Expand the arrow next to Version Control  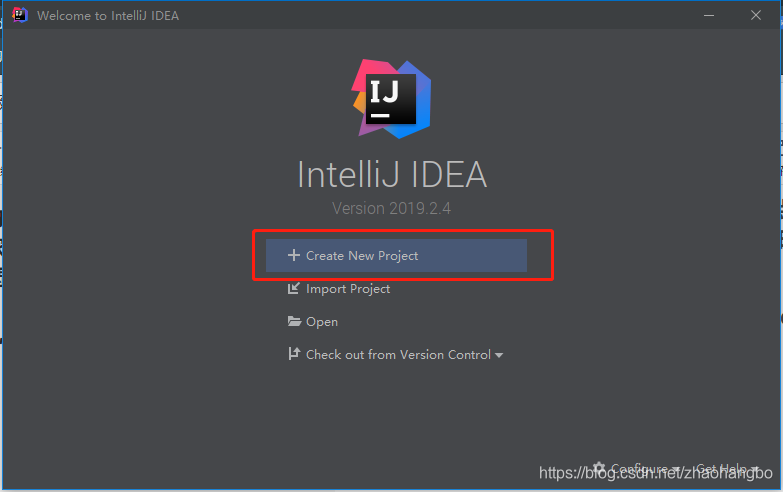pyautogui.click(x=499, y=356)
